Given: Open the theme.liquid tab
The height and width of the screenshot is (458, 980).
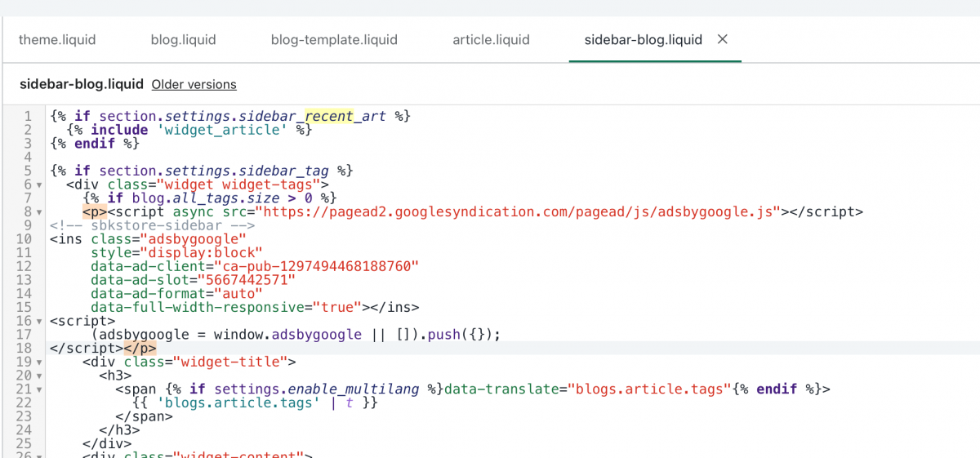Looking at the screenshot, I should click(x=57, y=39).
